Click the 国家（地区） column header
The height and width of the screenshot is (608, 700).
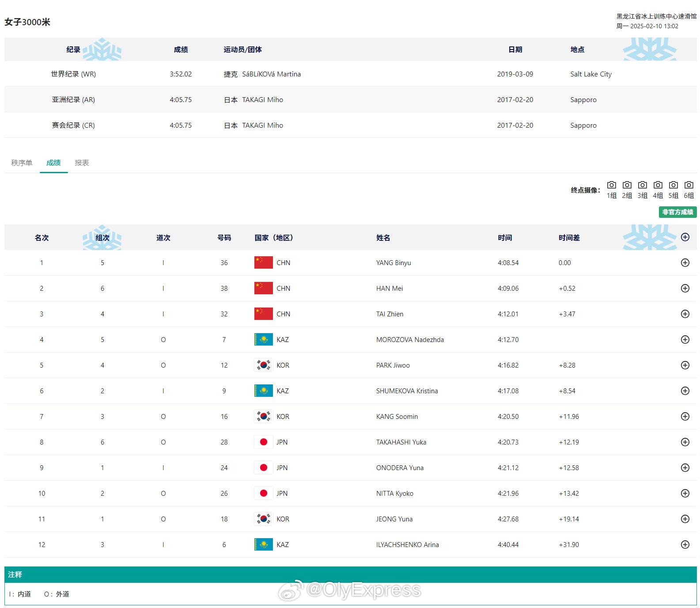[x=274, y=238]
